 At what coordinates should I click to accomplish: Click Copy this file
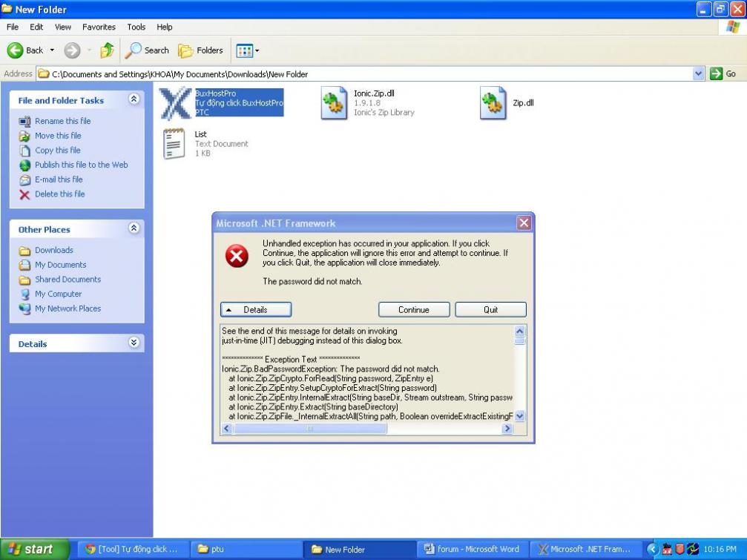[58, 150]
